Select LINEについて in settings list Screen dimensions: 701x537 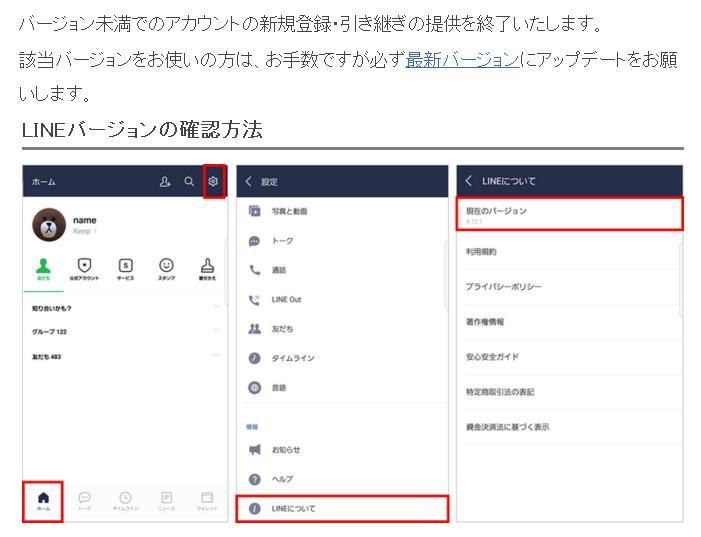pos(341,509)
